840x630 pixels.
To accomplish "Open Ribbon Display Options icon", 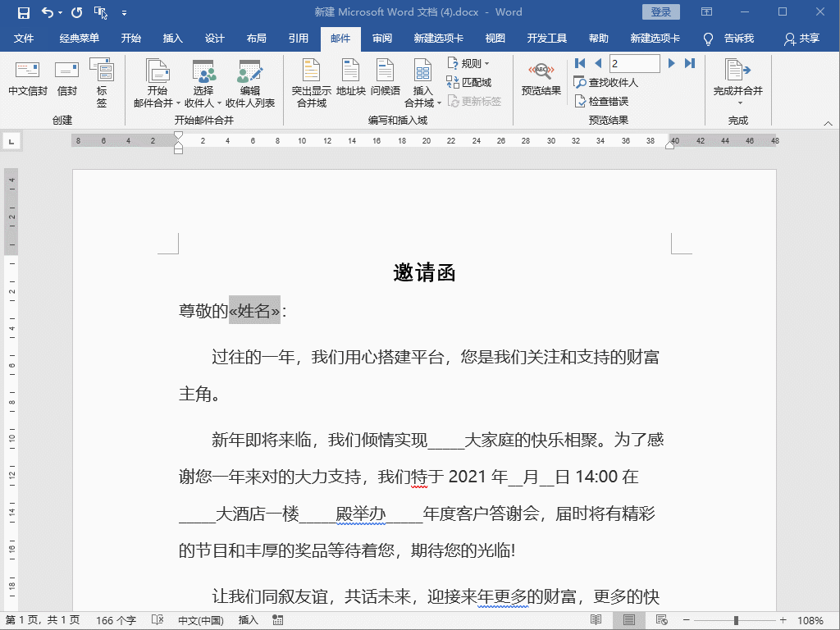I will click(706, 11).
